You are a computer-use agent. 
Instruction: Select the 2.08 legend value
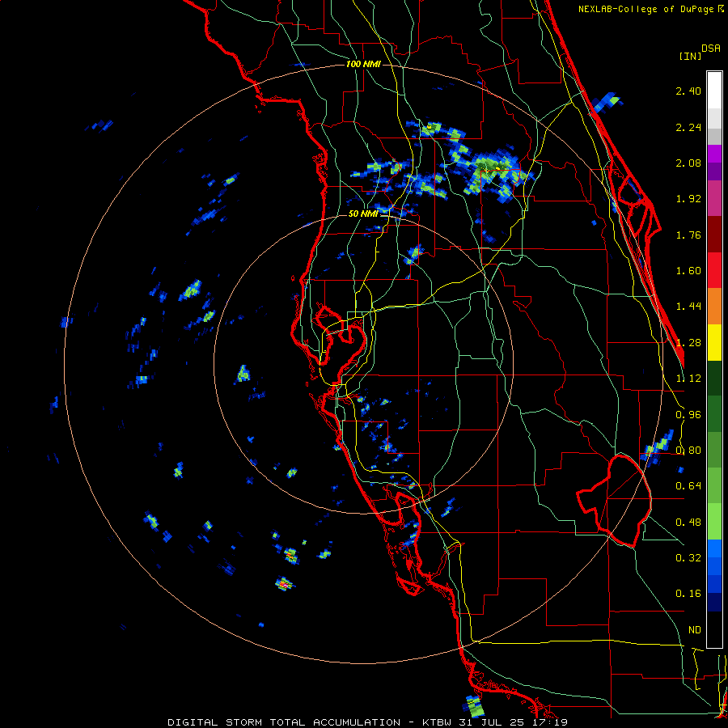pos(688,163)
